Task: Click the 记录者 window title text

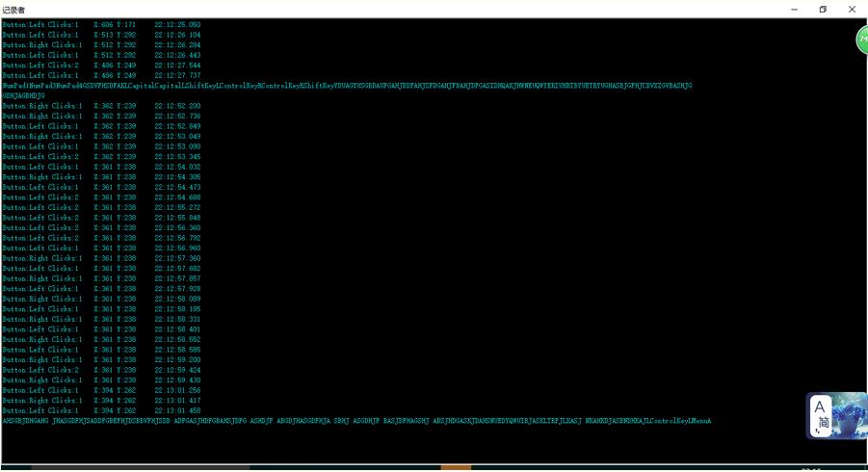Action: point(13,10)
